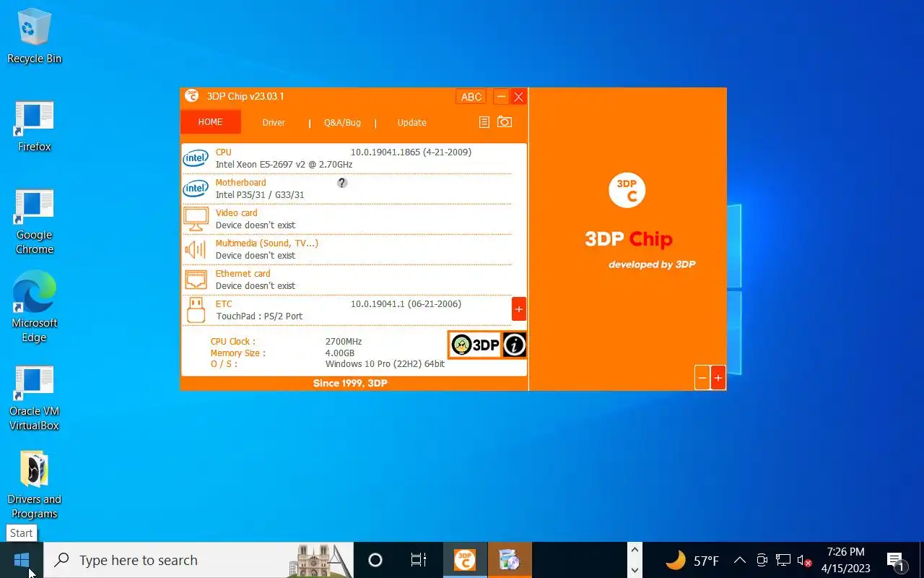This screenshot has width=924, height=578.
Task: Select the '4.00GB' memory size value
Action: (x=340, y=353)
